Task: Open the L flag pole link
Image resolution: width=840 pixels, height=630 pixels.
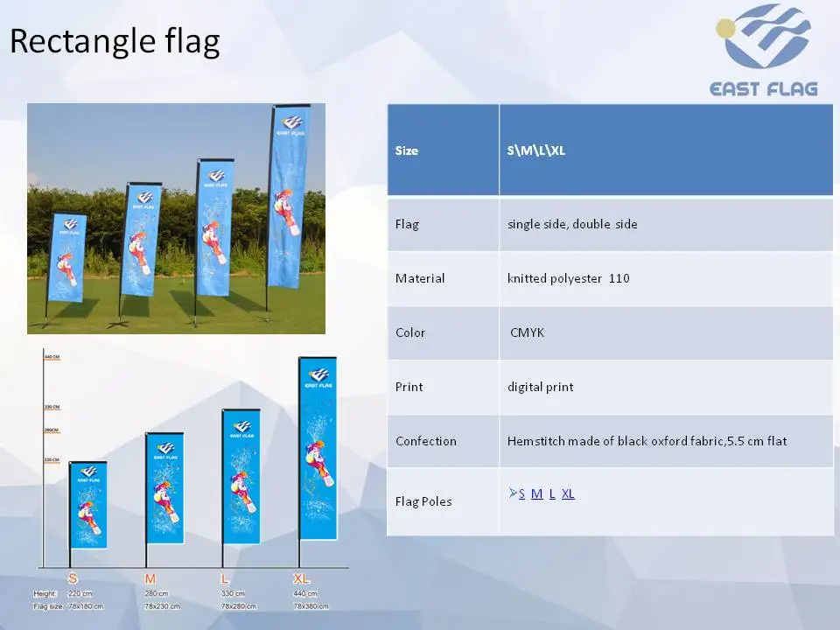Action: pos(552,493)
